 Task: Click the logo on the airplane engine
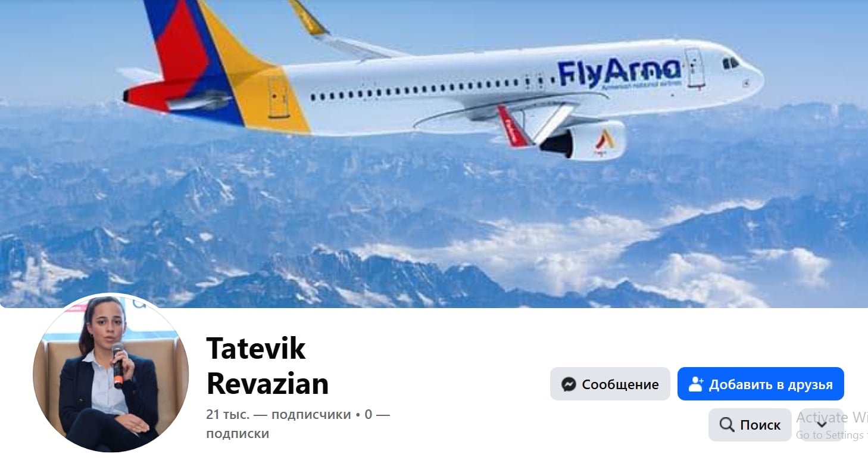click(x=604, y=142)
